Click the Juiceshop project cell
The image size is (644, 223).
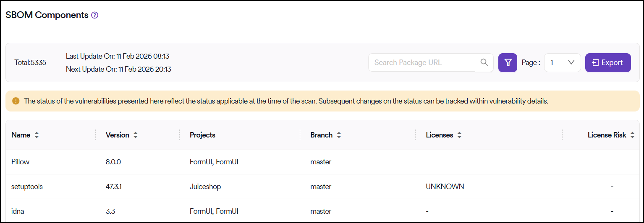pyautogui.click(x=205, y=187)
